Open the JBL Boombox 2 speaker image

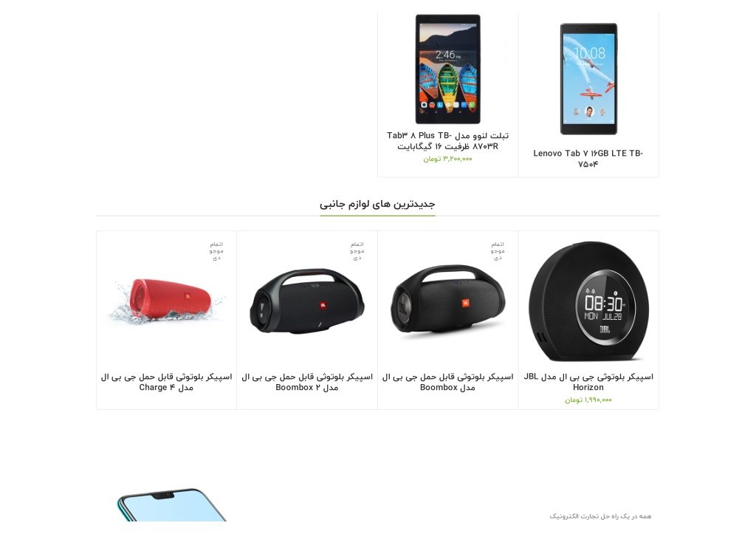[307, 301]
